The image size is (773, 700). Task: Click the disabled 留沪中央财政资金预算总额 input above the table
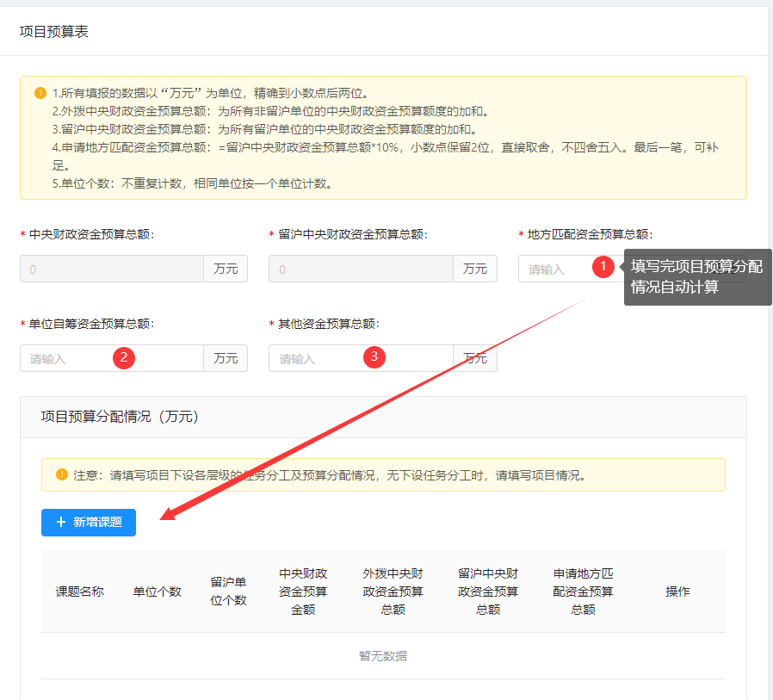(360, 269)
